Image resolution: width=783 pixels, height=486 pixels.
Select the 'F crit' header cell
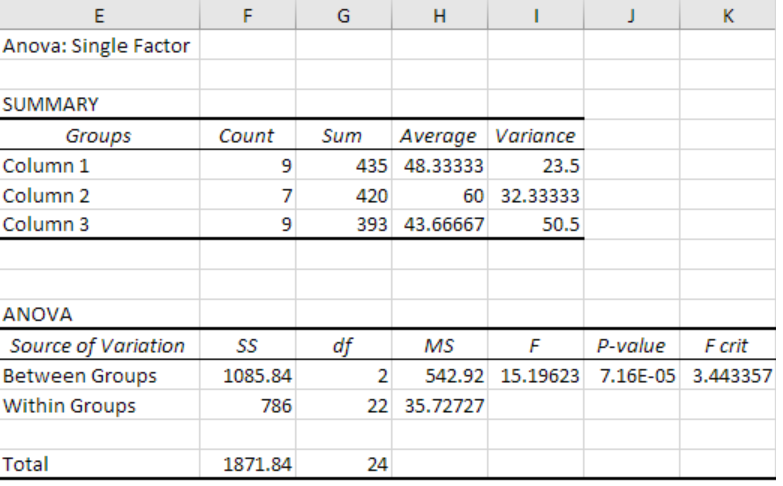tap(728, 345)
